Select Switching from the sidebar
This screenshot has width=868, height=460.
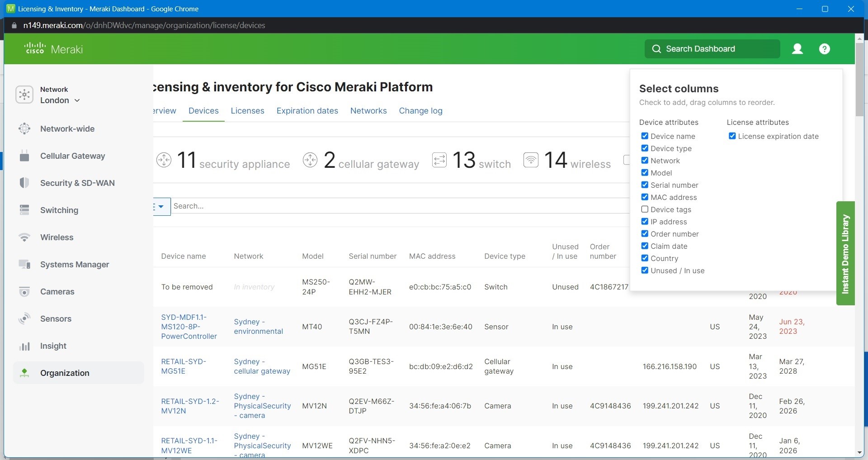pyautogui.click(x=59, y=210)
